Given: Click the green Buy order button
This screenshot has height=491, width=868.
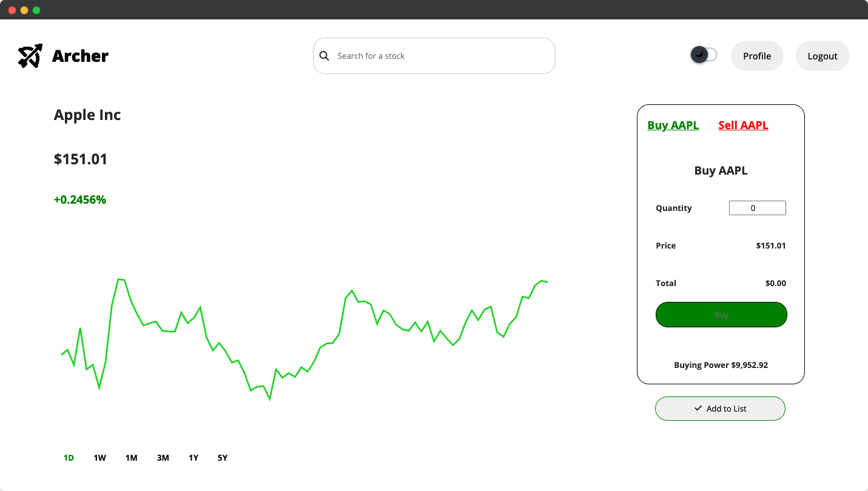Looking at the screenshot, I should tap(721, 315).
